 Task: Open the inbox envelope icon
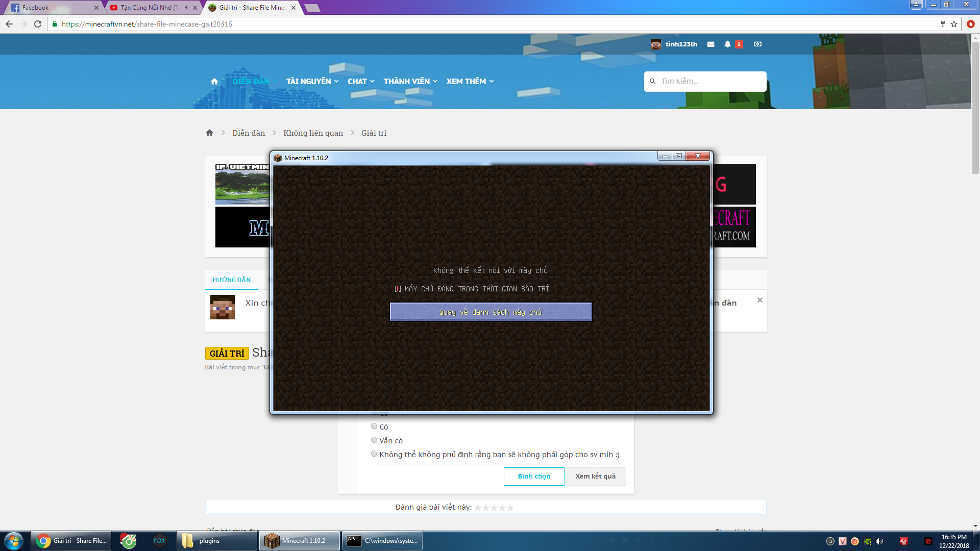pos(710,44)
